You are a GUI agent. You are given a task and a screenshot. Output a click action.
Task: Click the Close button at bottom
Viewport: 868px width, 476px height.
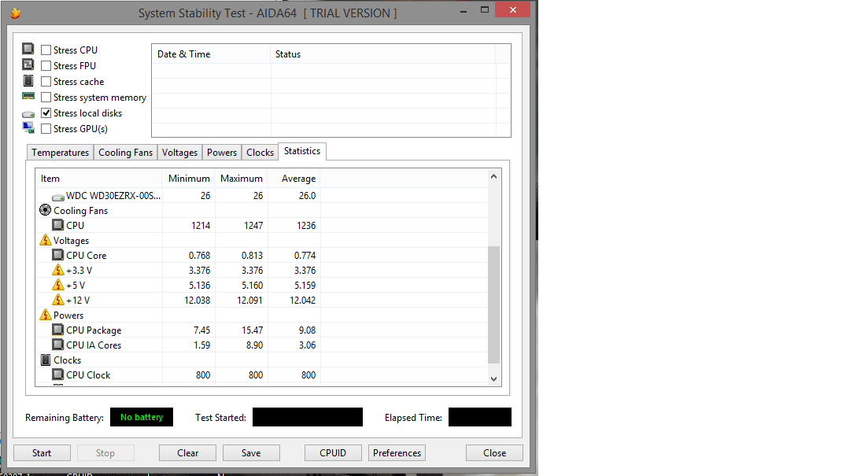pos(494,452)
